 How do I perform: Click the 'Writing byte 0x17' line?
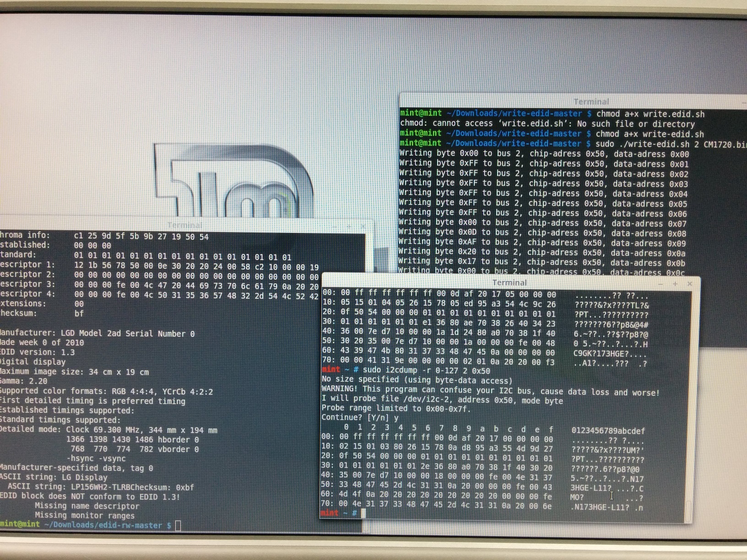click(x=541, y=263)
